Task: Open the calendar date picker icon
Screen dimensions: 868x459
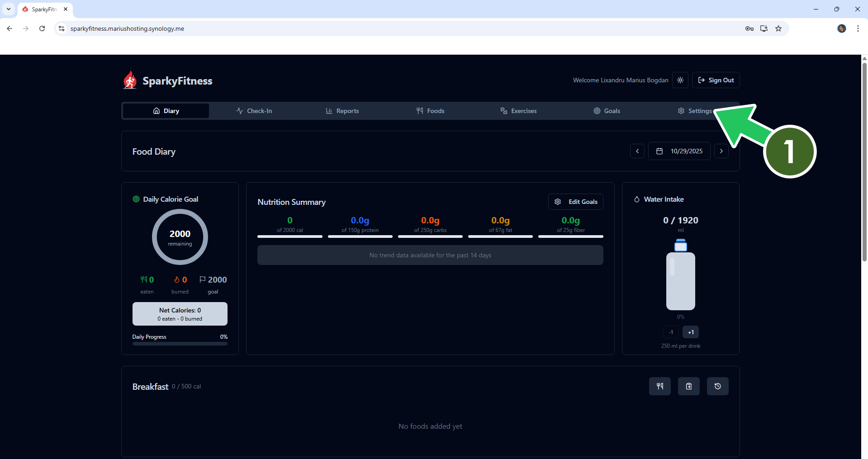Action: coord(659,151)
